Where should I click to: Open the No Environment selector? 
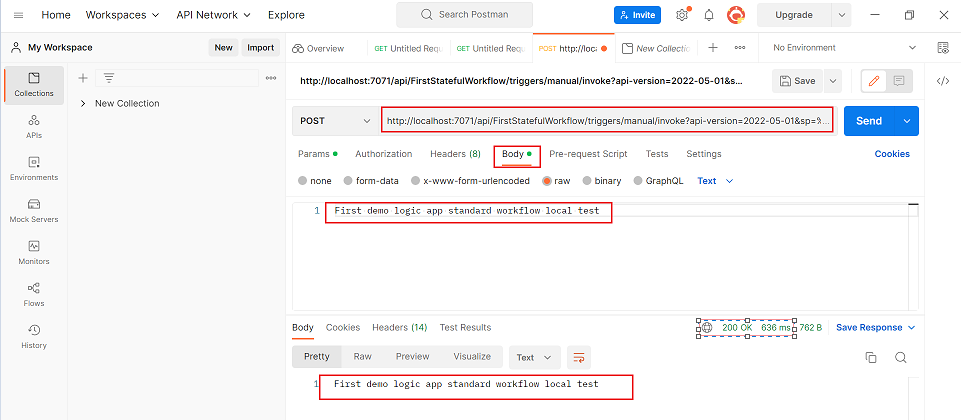tap(845, 48)
